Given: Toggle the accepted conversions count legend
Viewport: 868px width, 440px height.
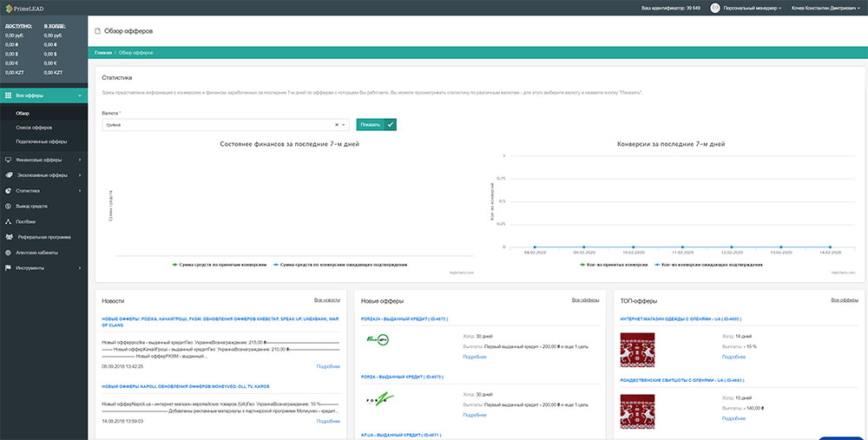Looking at the screenshot, I should click(614, 265).
